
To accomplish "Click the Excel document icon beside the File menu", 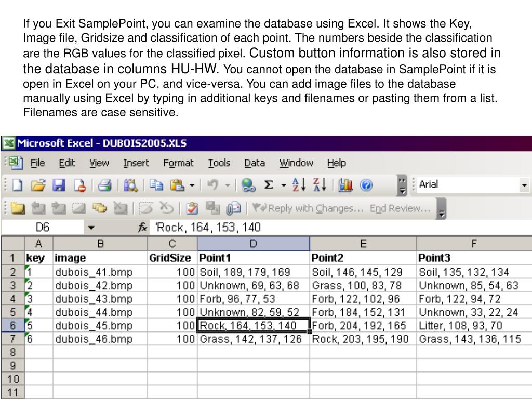I will click(16, 163).
